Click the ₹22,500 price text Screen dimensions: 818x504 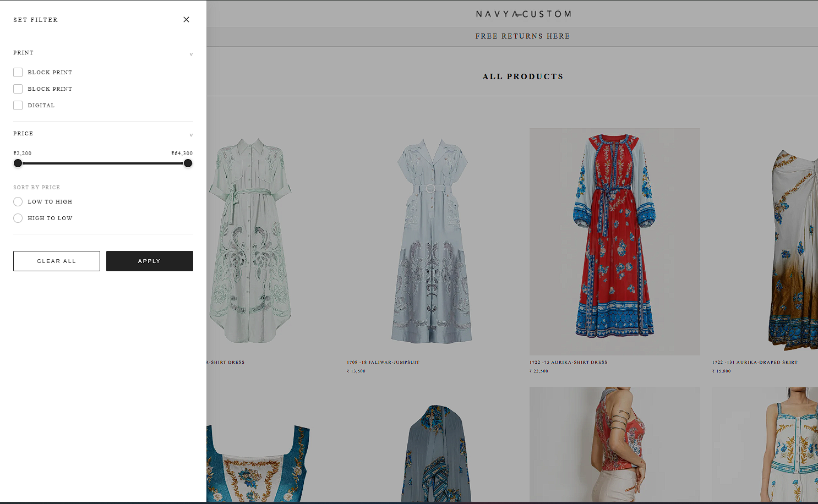pos(539,371)
